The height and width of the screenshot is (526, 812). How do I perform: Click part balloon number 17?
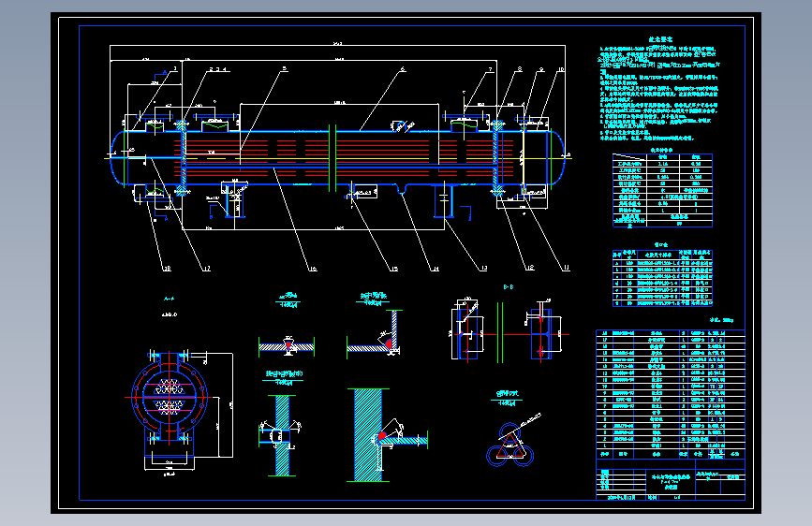pyautogui.click(x=206, y=269)
